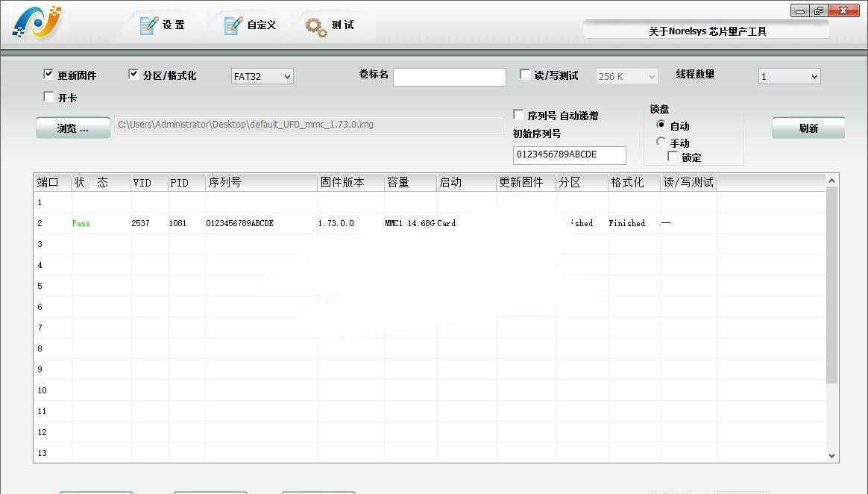Screen dimensions: 868x494
Task: Open the 设置 settings tab icon
Action: click(149, 25)
